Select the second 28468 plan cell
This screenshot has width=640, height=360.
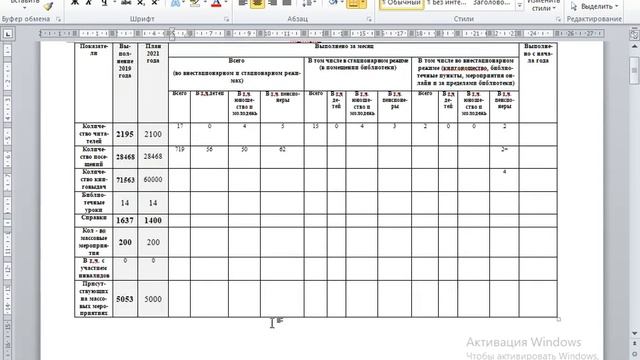tap(153, 157)
